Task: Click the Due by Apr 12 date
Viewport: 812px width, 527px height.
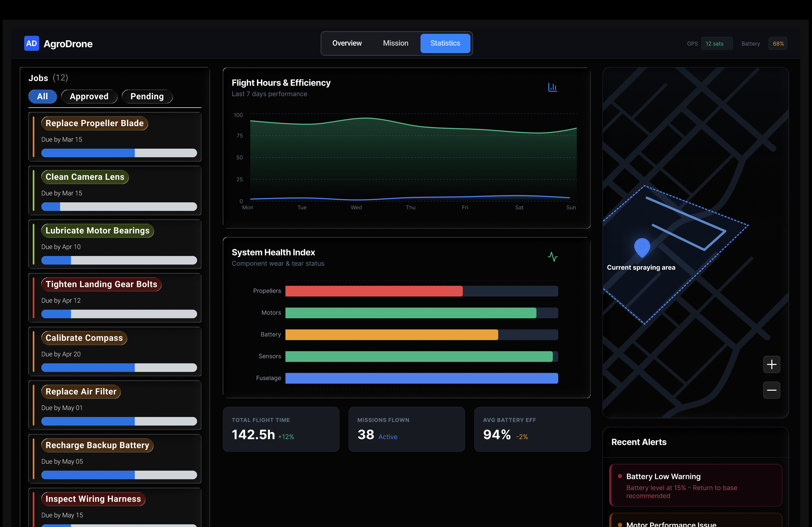Action: click(61, 300)
